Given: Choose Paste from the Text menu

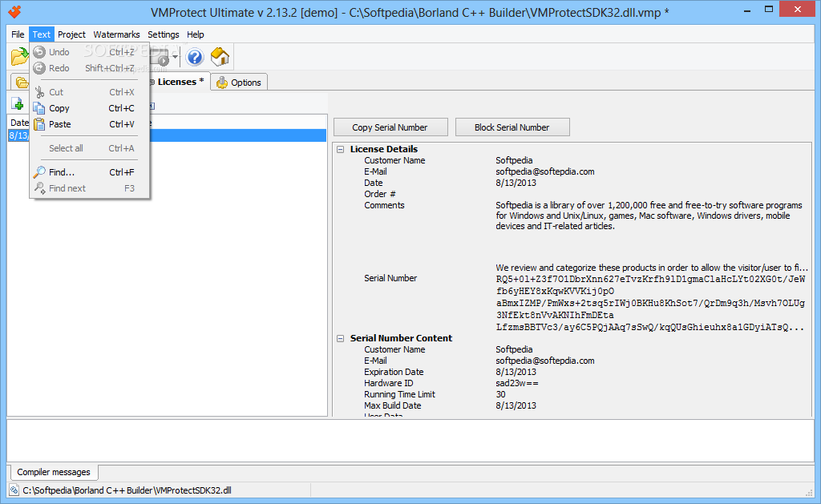Looking at the screenshot, I should 90,124.
